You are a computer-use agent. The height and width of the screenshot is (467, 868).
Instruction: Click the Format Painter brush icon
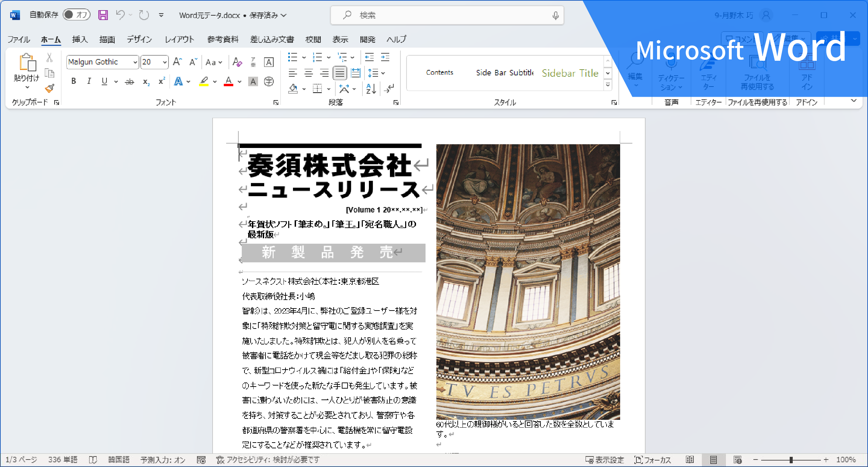point(50,89)
